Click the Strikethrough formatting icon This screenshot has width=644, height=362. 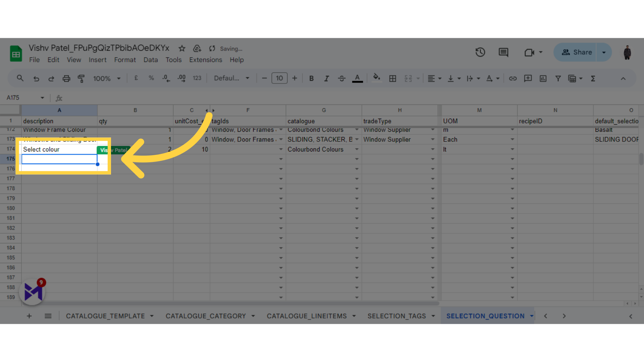click(341, 78)
